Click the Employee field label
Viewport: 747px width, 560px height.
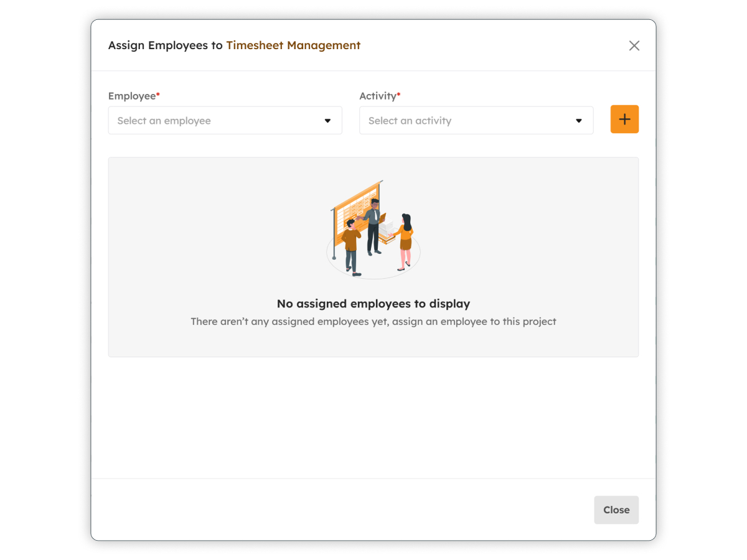click(x=134, y=96)
